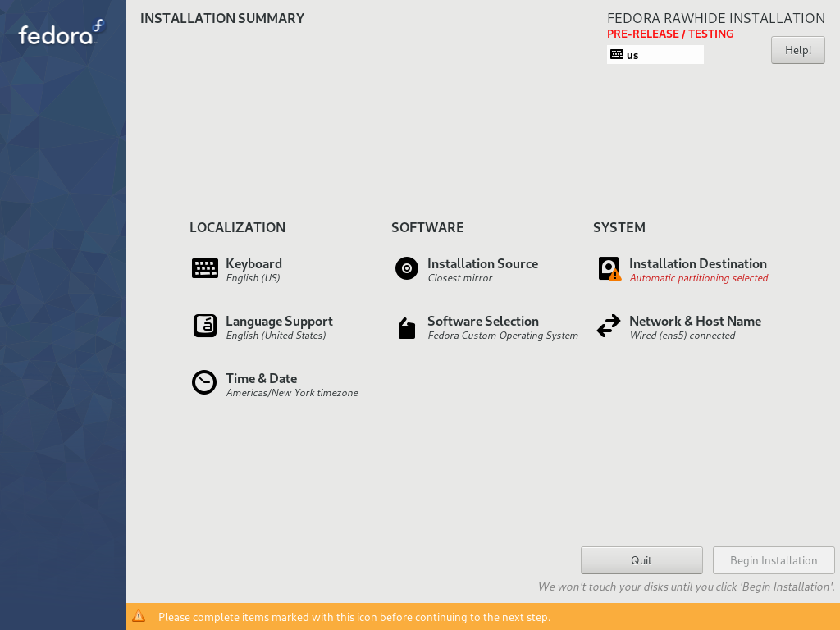Click the 'FEDORA RAWHIDE INSTALLATION' title
This screenshot has height=630, width=840.
[x=715, y=18]
